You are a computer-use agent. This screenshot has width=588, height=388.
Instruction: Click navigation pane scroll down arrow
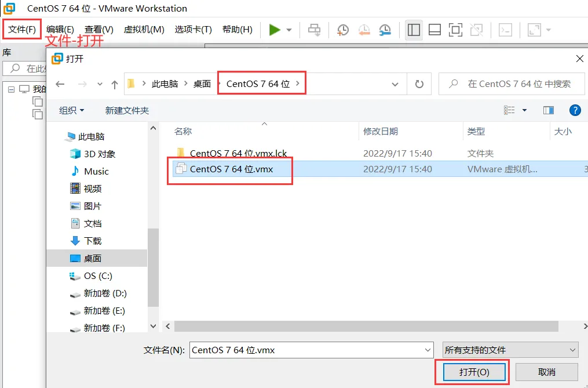coord(153,326)
